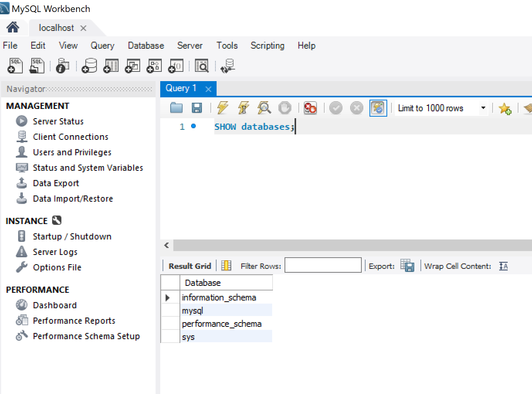
Task: Open Startup / Shutdown
Action: click(x=72, y=236)
